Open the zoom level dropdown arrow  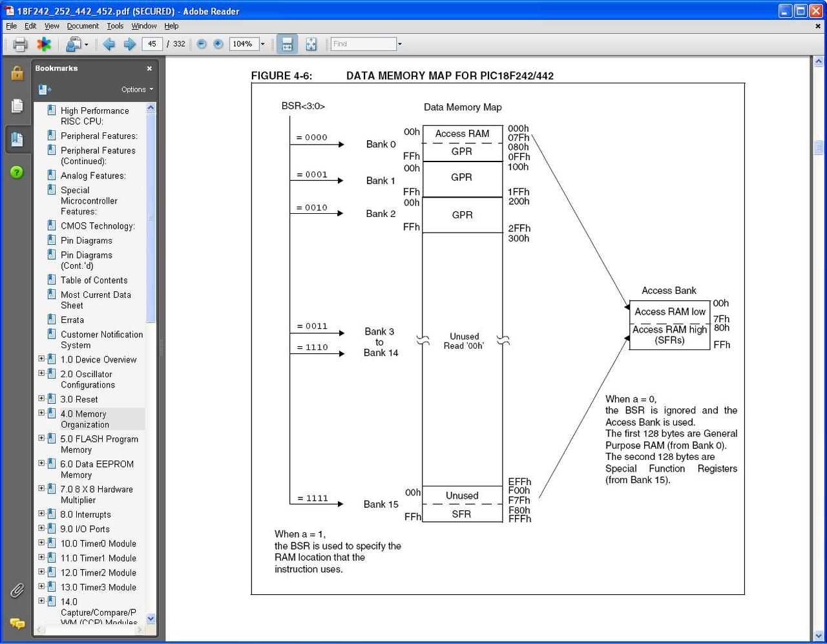pos(263,44)
